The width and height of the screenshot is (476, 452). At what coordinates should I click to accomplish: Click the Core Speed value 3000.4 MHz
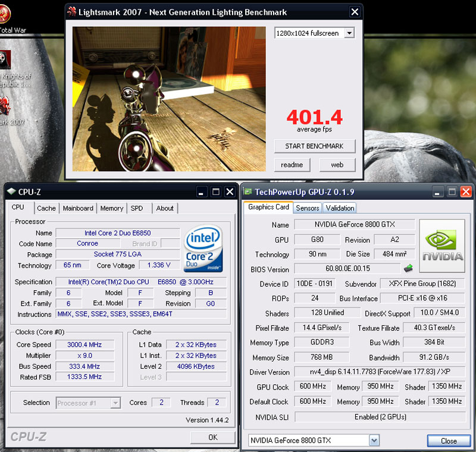point(84,344)
